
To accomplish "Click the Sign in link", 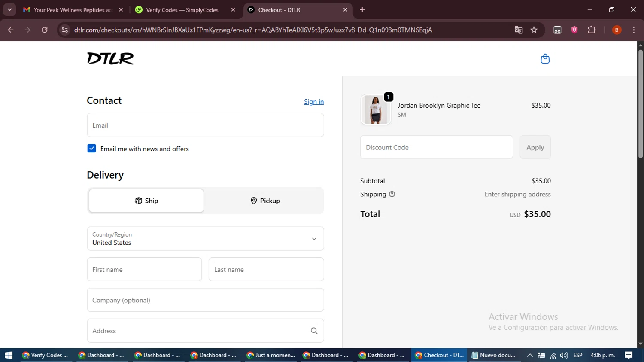I will [x=314, y=102].
